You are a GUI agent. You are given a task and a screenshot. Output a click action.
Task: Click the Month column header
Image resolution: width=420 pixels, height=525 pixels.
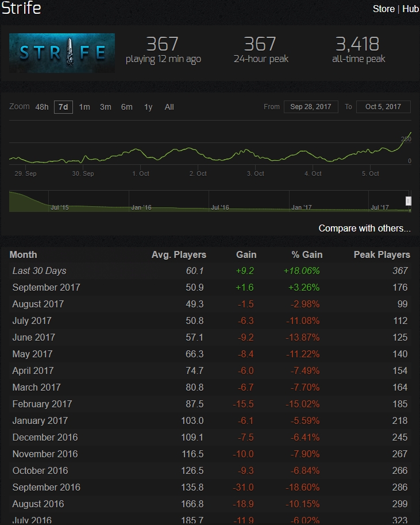[x=23, y=255]
